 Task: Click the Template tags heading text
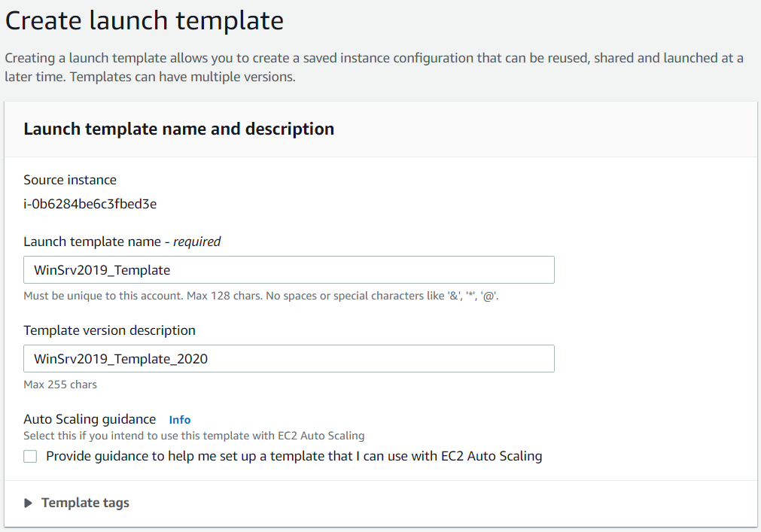click(x=85, y=503)
